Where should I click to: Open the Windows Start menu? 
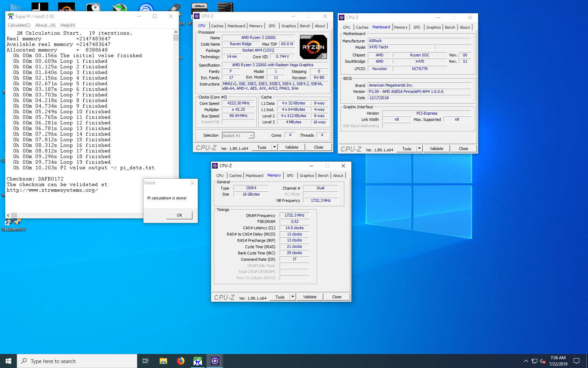[x=8, y=361]
